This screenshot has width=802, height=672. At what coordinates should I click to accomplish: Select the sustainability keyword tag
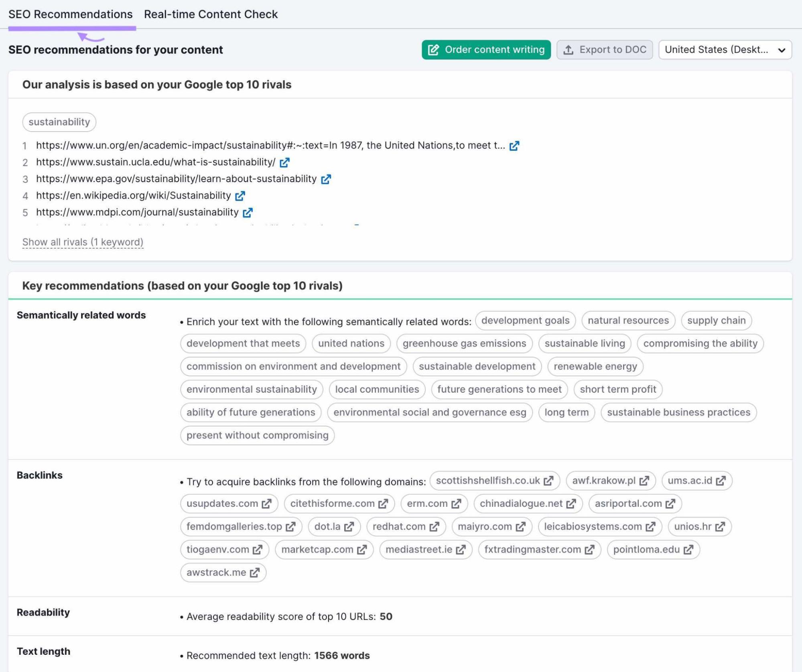point(59,121)
